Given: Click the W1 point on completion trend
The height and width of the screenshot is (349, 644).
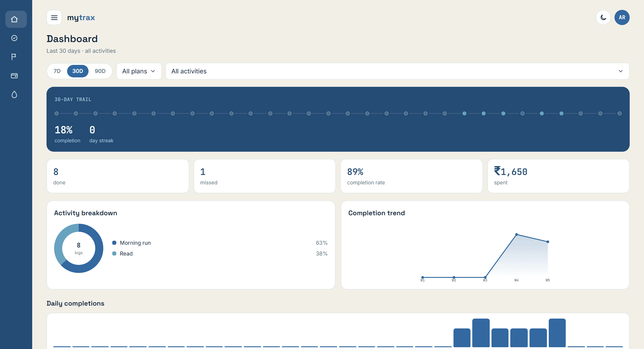Looking at the screenshot, I should click(x=422, y=277).
